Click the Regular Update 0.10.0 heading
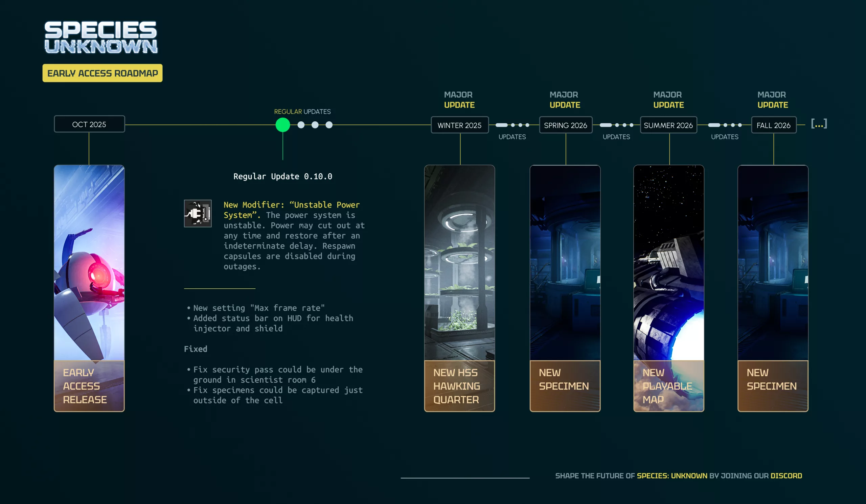 tap(282, 176)
